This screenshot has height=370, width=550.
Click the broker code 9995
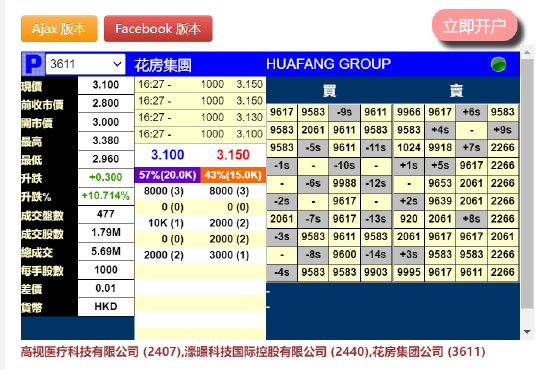point(409,273)
